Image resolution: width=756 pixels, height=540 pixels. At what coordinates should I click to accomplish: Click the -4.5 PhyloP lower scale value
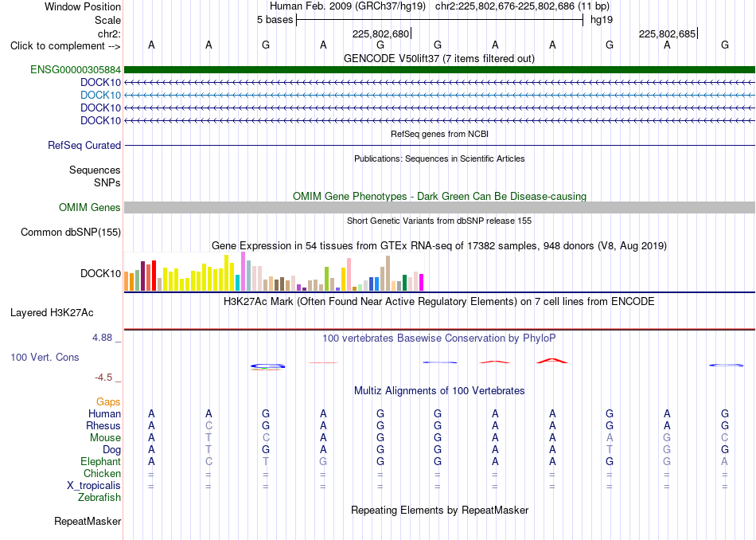pos(103,377)
